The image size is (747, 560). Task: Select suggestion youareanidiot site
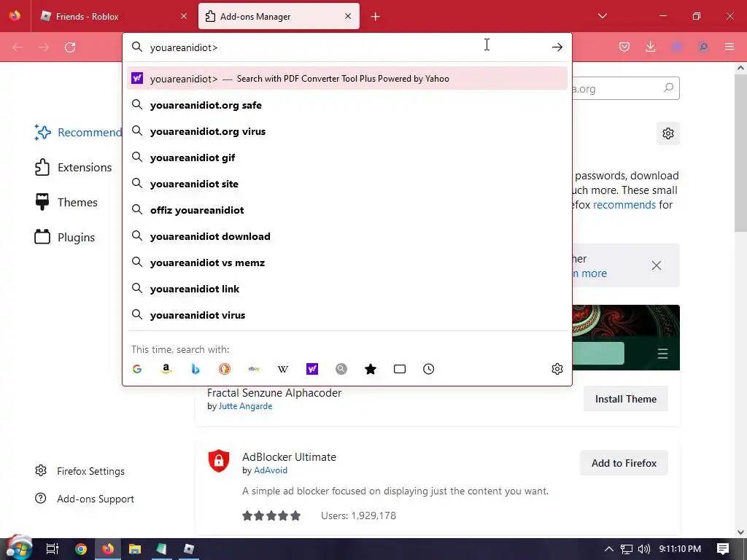click(x=347, y=184)
